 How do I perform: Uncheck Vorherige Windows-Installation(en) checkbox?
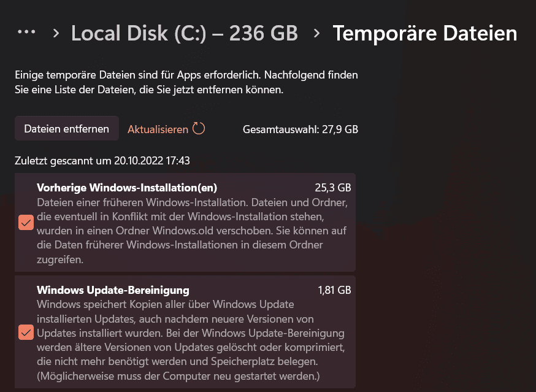pos(26,223)
